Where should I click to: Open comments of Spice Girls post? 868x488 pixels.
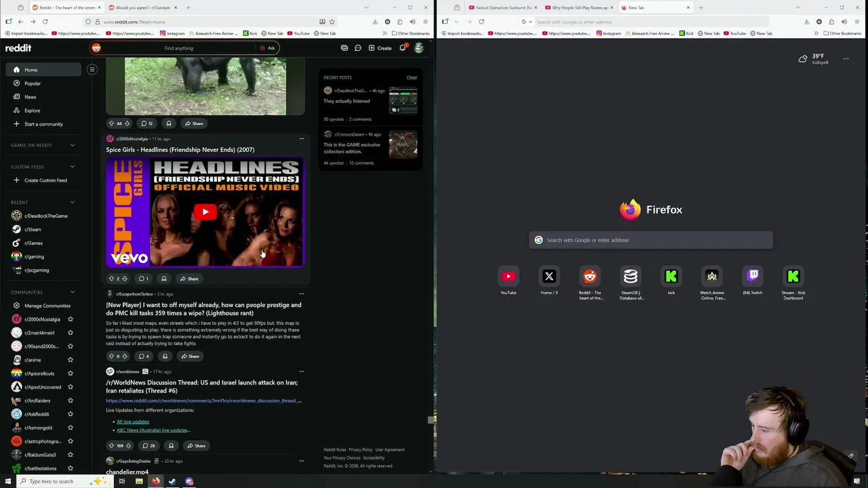pyautogui.click(x=144, y=279)
